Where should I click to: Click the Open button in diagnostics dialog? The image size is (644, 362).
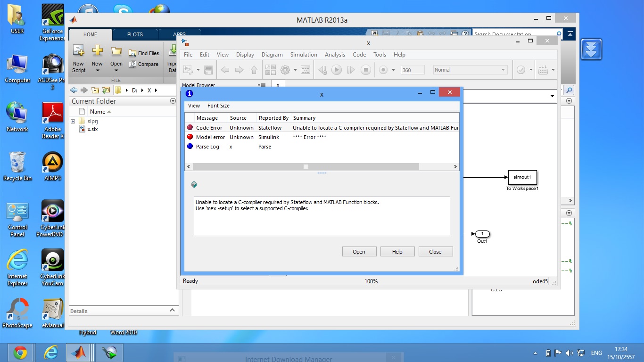point(359,252)
